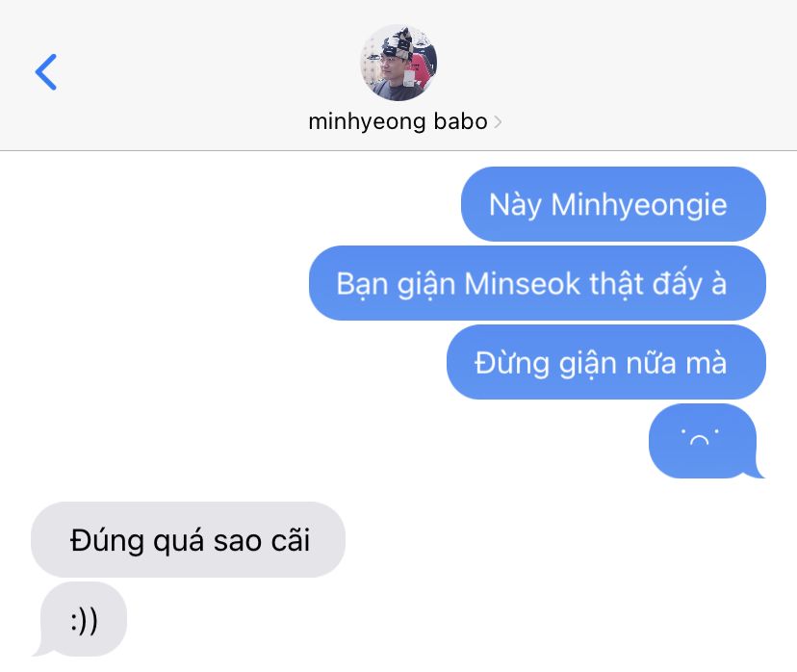Click the word 'cãi' in gray reply

click(291, 539)
